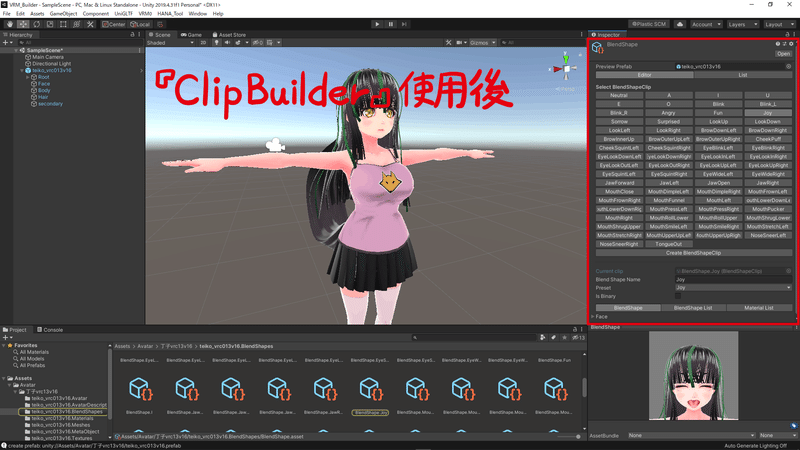Click the Create BlendShapeClip button

pos(693,253)
